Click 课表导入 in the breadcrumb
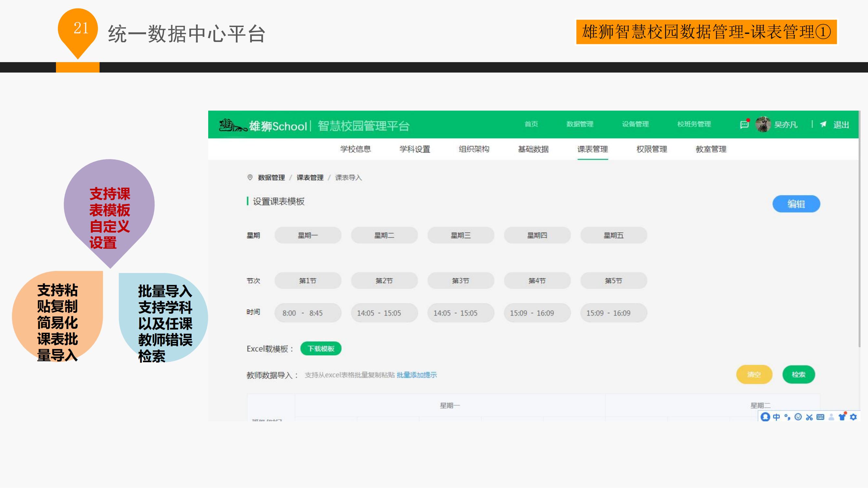 pos(348,178)
